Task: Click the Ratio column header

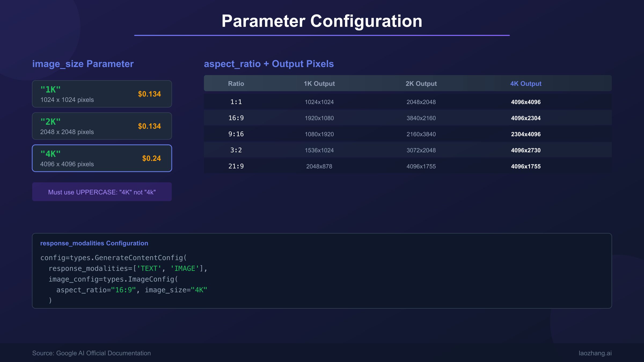Action: click(x=236, y=84)
